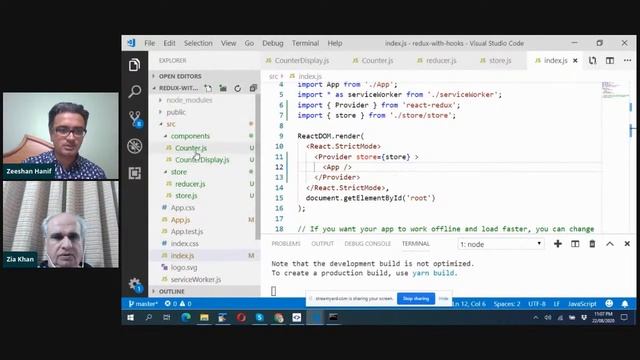Open the Source Control view icon
Screen dimensions: 640x360
tap(135, 119)
